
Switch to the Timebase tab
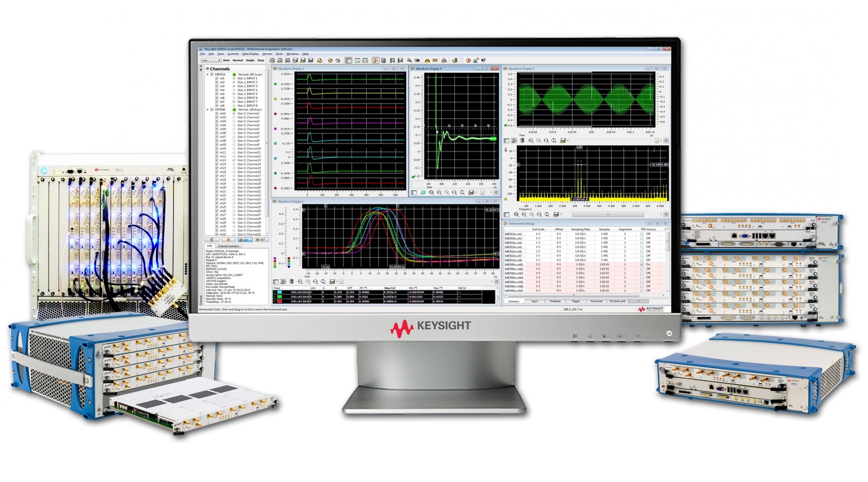[x=555, y=301]
